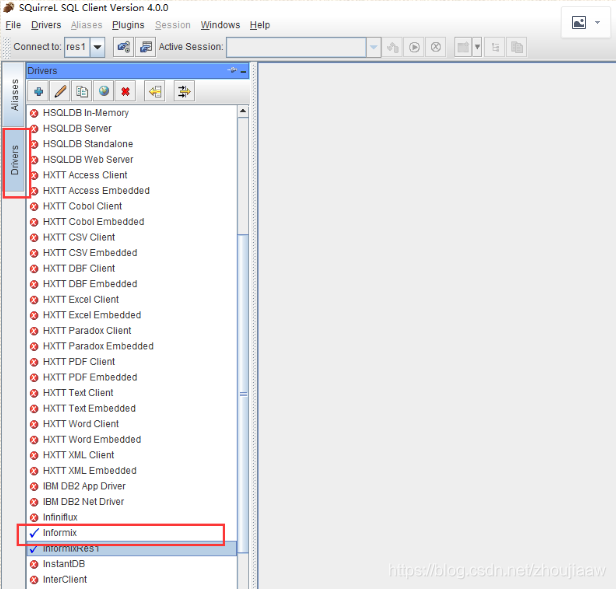Select the Infiniflux driver
616x589 pixels.
pyautogui.click(x=132, y=517)
